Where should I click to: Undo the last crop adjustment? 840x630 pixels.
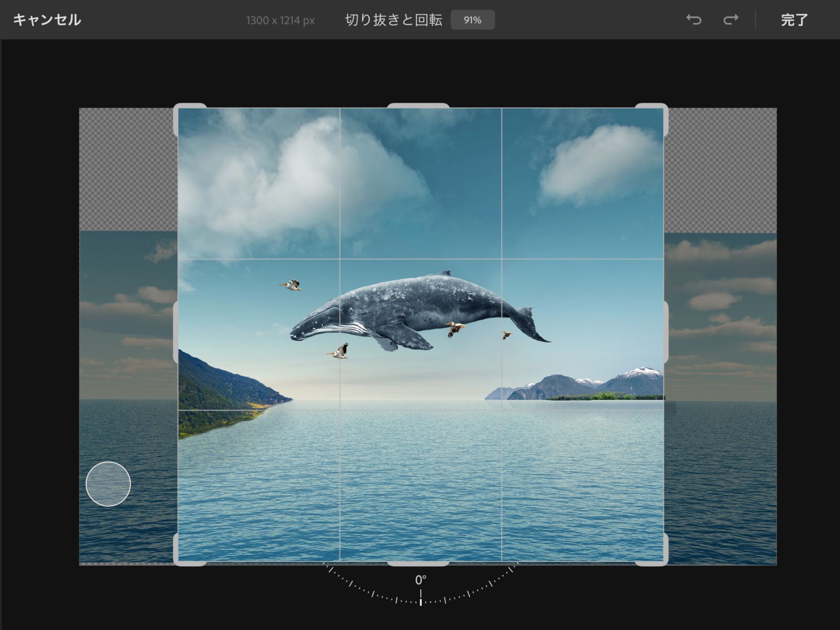coord(695,20)
